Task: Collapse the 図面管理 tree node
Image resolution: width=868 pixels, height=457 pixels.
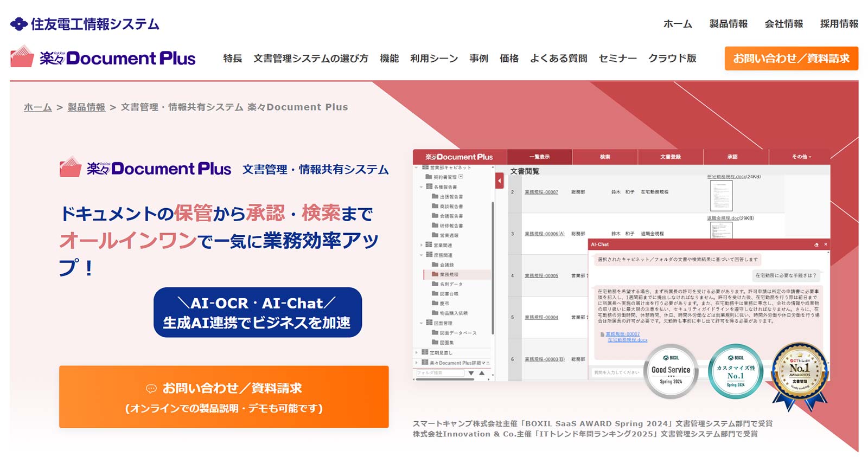Action: point(422,323)
